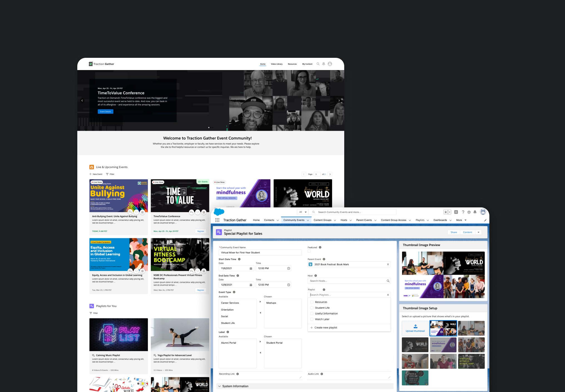
Task: Select the Virtual Fitness Bootcamp thumbnail
Action: coord(471,361)
